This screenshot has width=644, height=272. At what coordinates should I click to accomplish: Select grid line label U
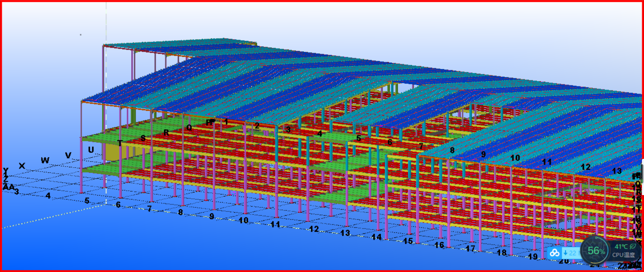click(91, 149)
